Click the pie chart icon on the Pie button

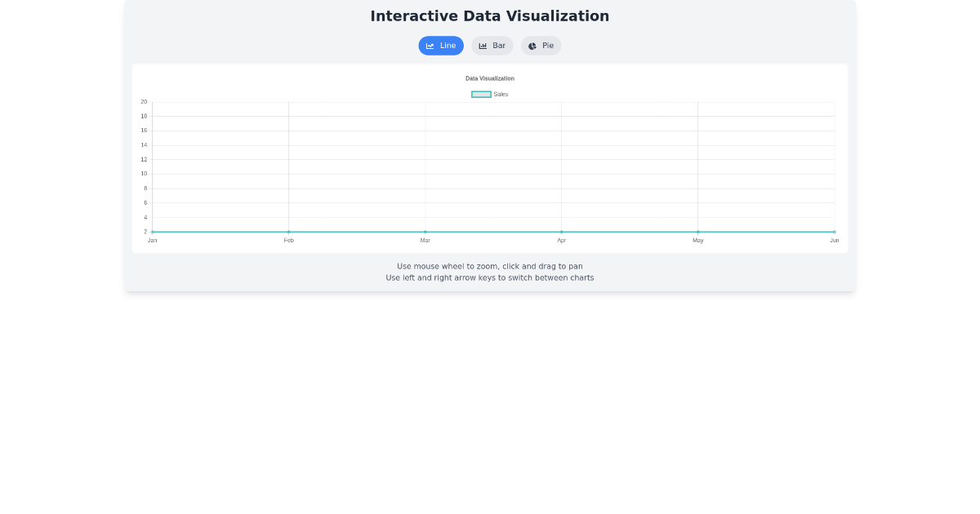click(532, 46)
